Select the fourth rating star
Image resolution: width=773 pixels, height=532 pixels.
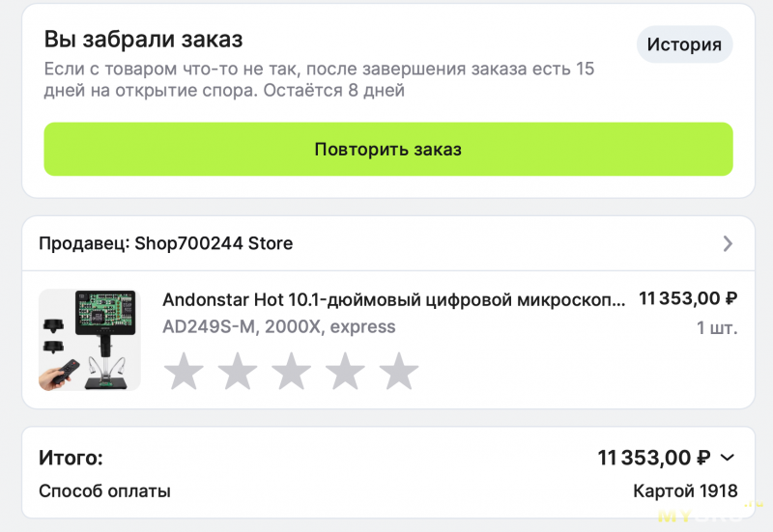point(345,372)
